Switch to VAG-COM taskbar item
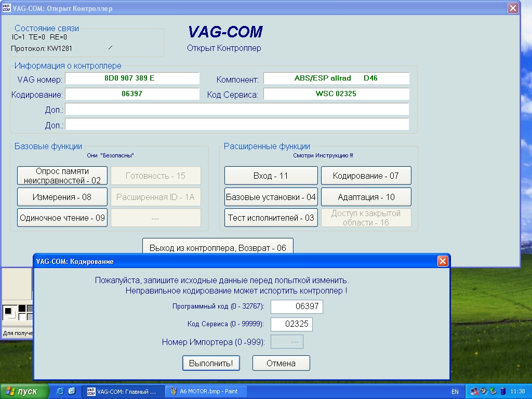532x399 pixels. pos(123,391)
